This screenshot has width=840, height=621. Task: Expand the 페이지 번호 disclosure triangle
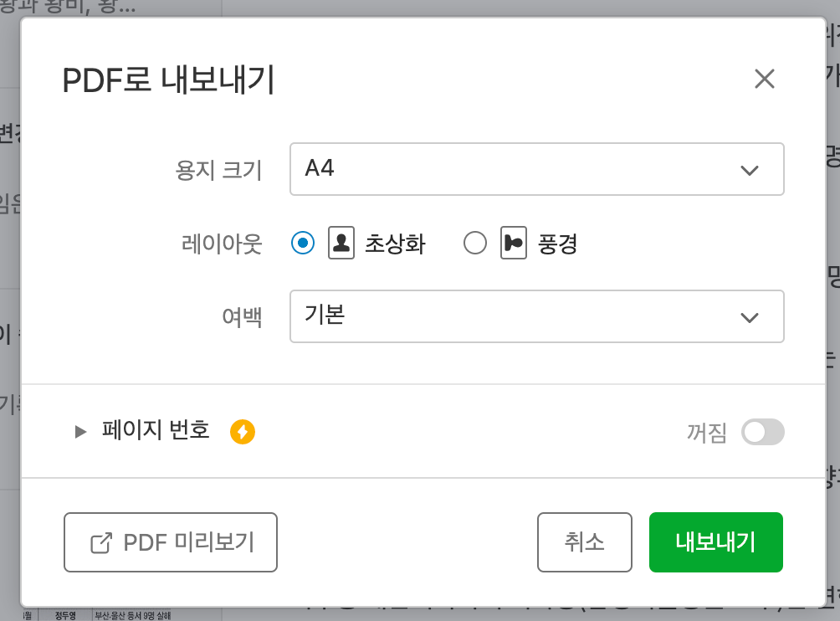81,432
